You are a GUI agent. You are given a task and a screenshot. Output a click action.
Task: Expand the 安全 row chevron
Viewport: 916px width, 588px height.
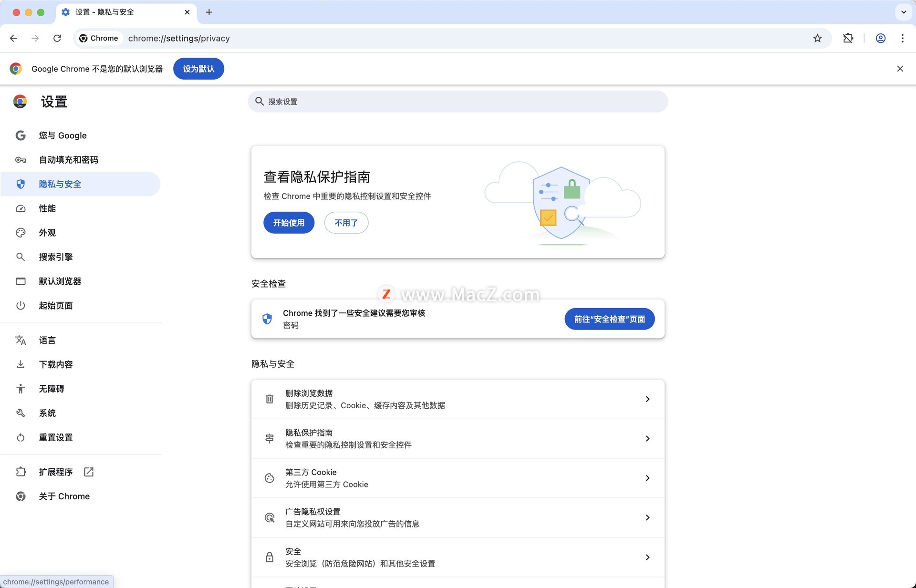(647, 557)
